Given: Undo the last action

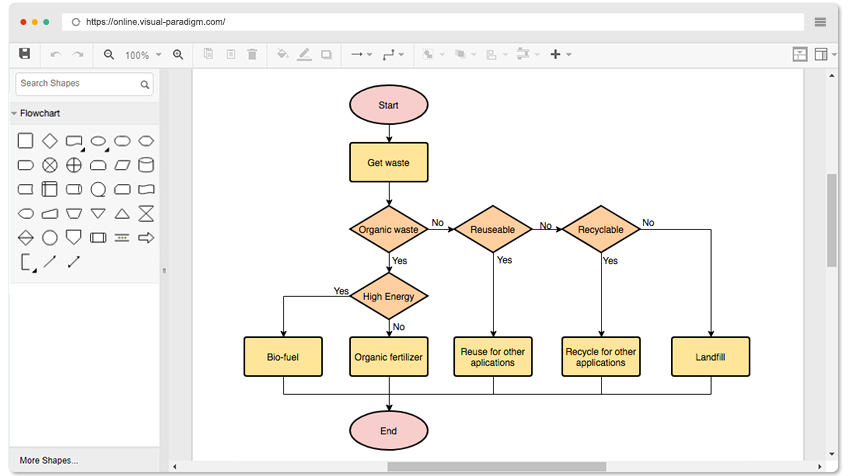Looking at the screenshot, I should (x=56, y=54).
